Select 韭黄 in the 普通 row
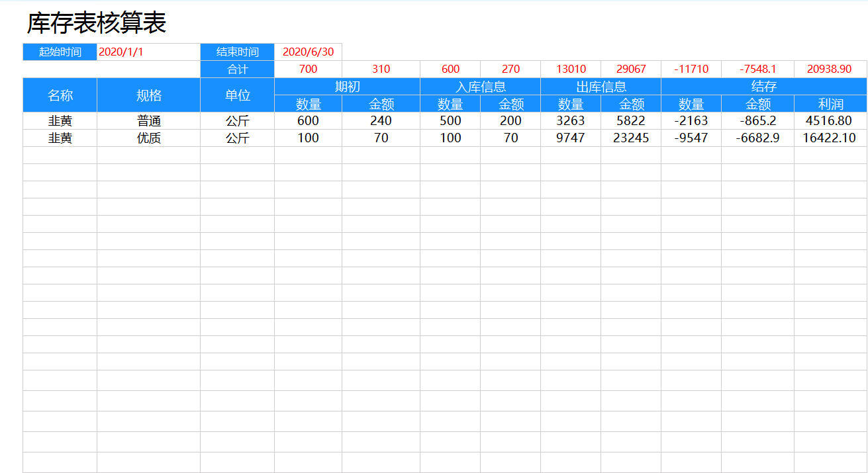 click(60, 121)
